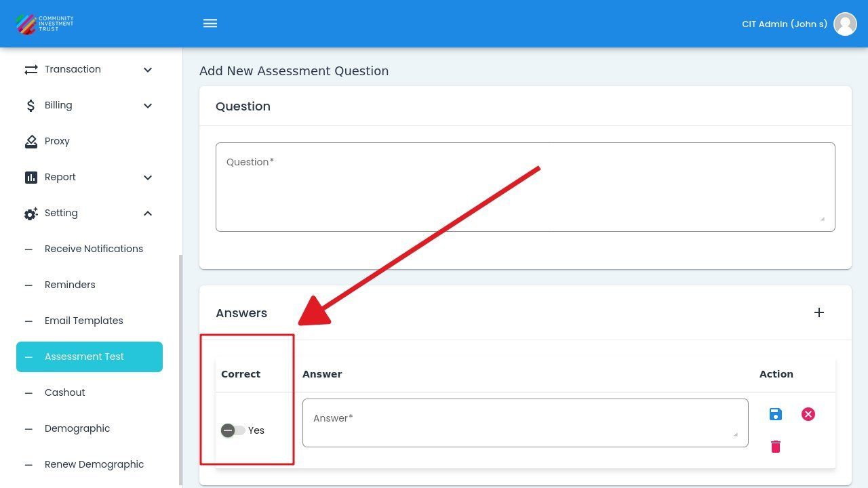Open the user avatar profile icon
The width and height of the screenshot is (868, 488).
pos(845,24)
